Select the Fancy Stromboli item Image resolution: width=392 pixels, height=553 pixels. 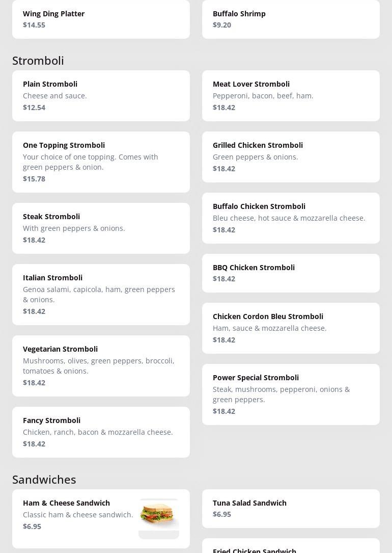(101, 432)
